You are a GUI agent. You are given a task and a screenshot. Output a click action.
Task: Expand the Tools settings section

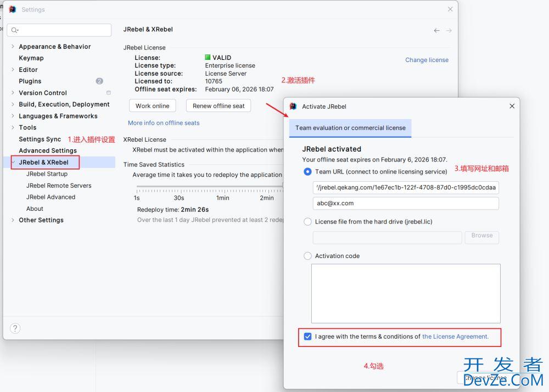tap(13, 127)
